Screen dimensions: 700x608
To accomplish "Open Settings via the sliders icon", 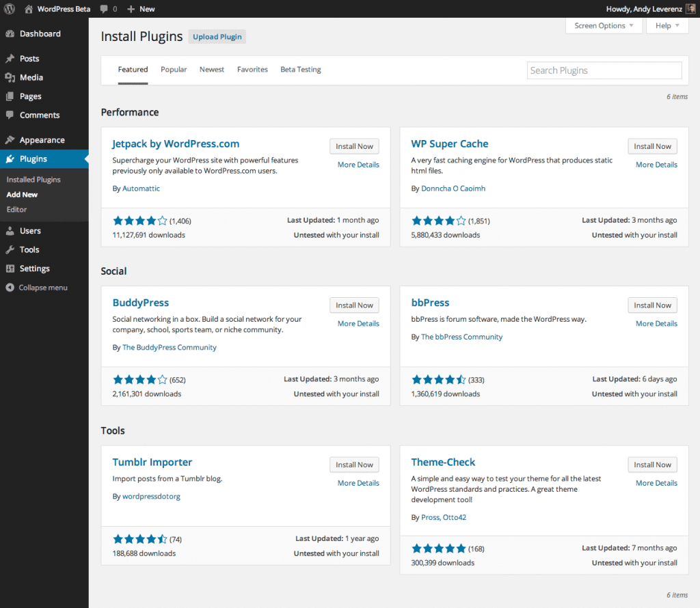I will (12, 268).
